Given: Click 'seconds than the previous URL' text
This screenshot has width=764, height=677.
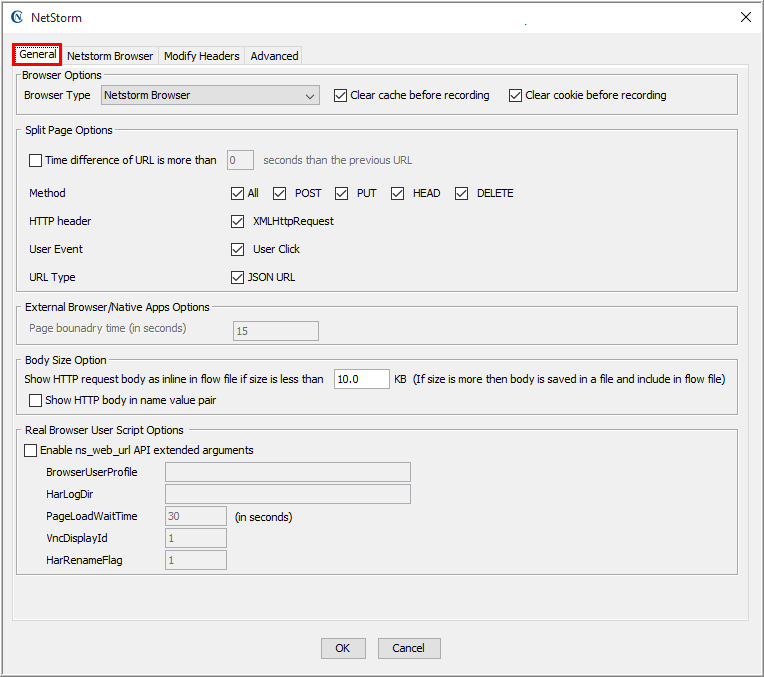Looking at the screenshot, I should coord(338,160).
